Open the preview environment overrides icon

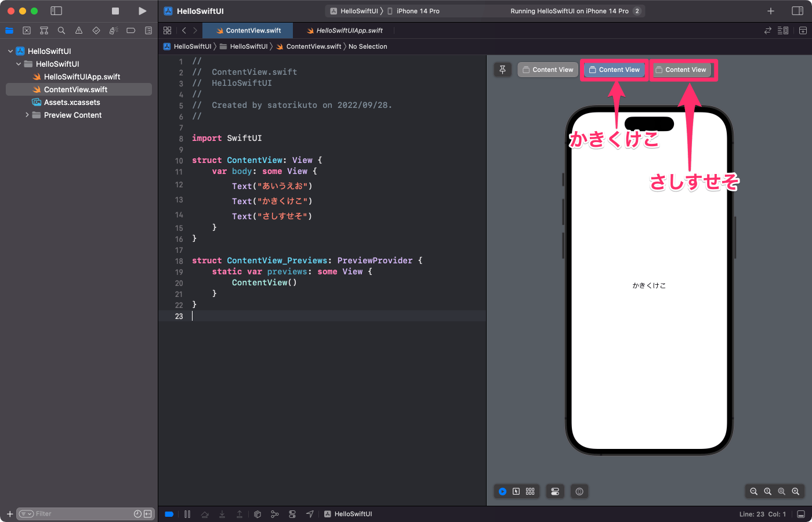pyautogui.click(x=579, y=491)
